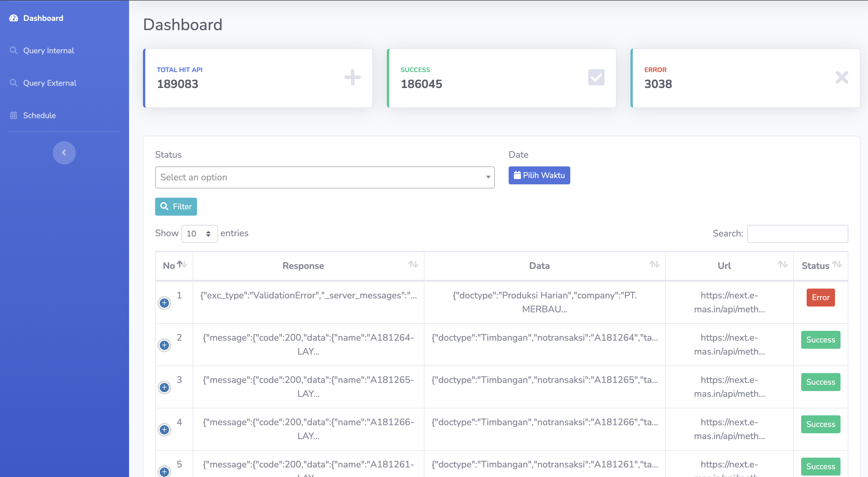
Task: Click the X icon on Error card
Action: pyautogui.click(x=842, y=78)
